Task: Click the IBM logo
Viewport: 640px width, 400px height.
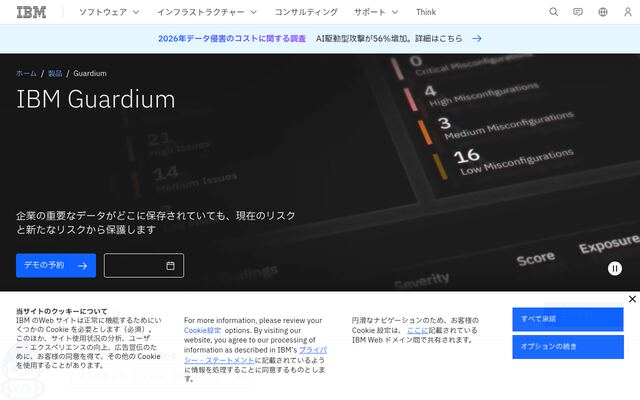Action: (x=31, y=12)
